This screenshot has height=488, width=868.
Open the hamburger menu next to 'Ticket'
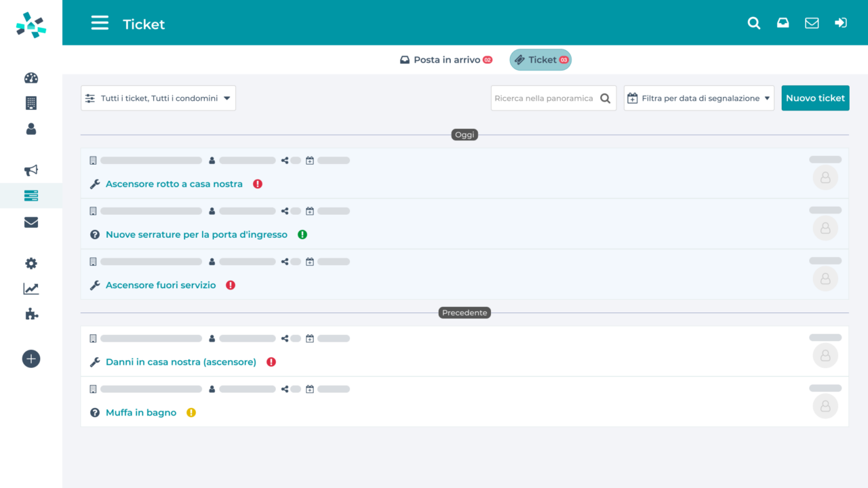(x=100, y=22)
